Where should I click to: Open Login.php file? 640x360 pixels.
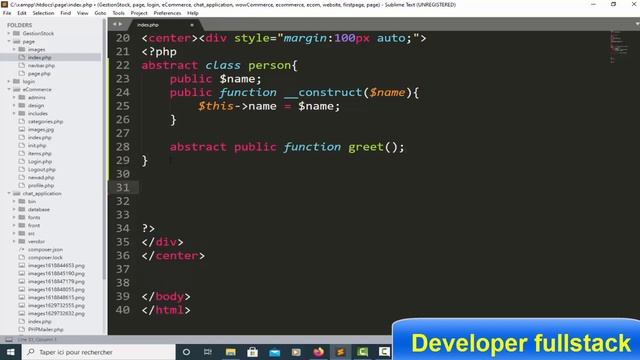tap(40, 162)
